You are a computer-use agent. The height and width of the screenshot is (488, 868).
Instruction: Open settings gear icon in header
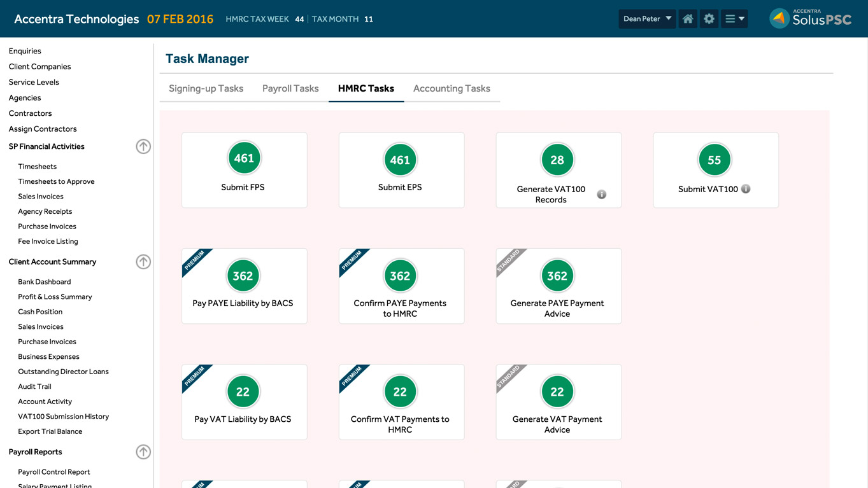pyautogui.click(x=709, y=19)
